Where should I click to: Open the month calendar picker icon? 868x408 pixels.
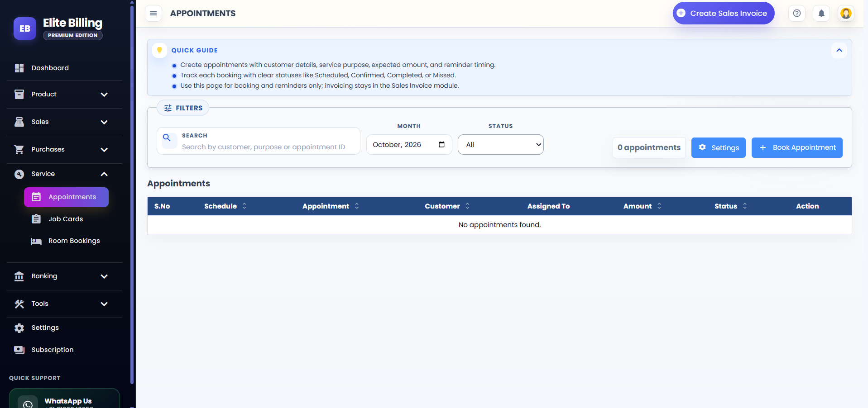pyautogui.click(x=442, y=144)
